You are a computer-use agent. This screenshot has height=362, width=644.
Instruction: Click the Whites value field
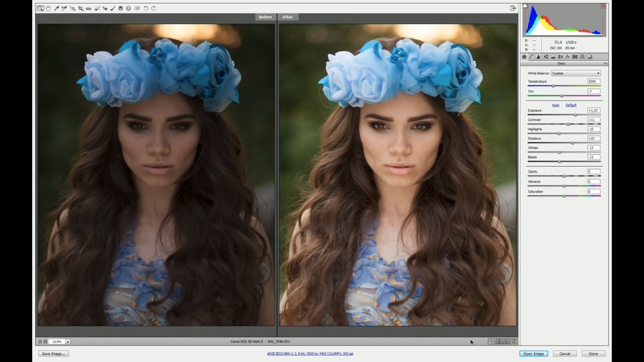tap(593, 148)
